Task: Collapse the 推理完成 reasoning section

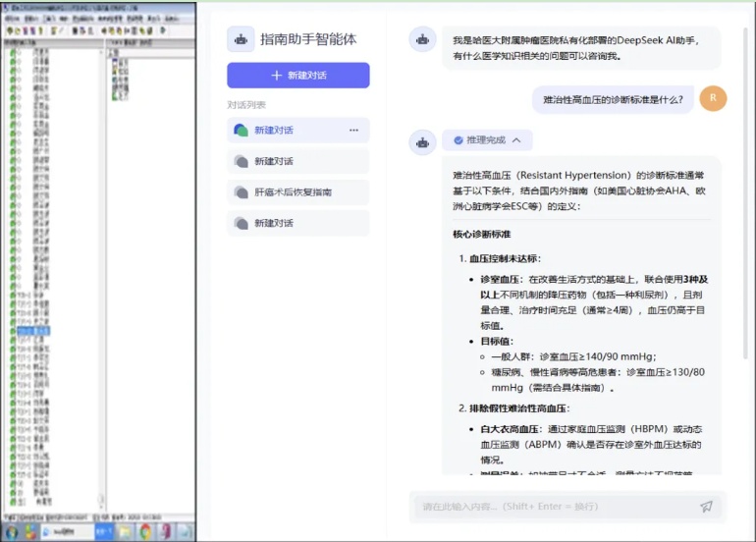Action: click(x=516, y=140)
